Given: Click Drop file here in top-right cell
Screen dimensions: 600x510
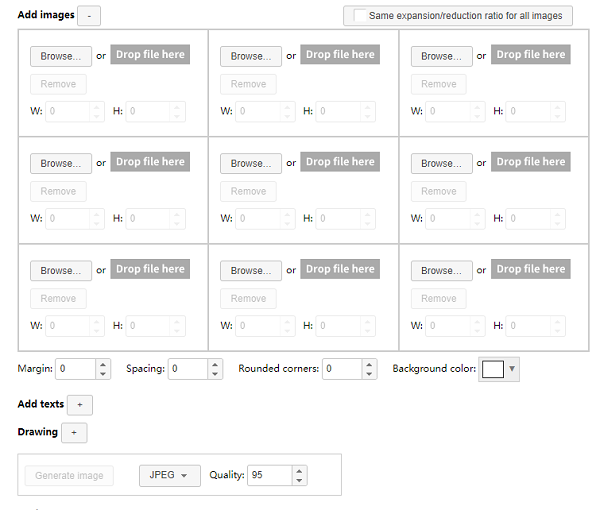Looking at the screenshot, I should pyautogui.click(x=531, y=55).
